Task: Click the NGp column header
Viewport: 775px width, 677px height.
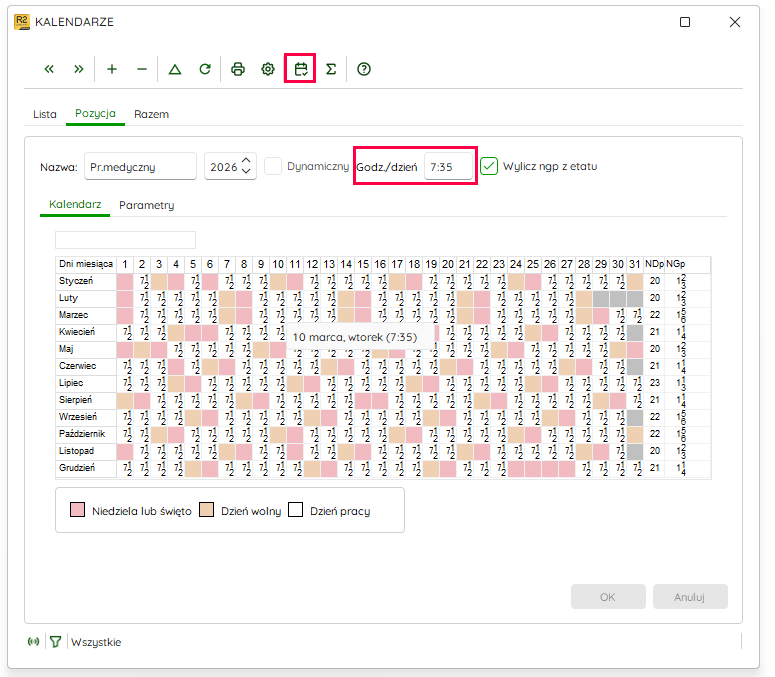Action: [x=676, y=264]
